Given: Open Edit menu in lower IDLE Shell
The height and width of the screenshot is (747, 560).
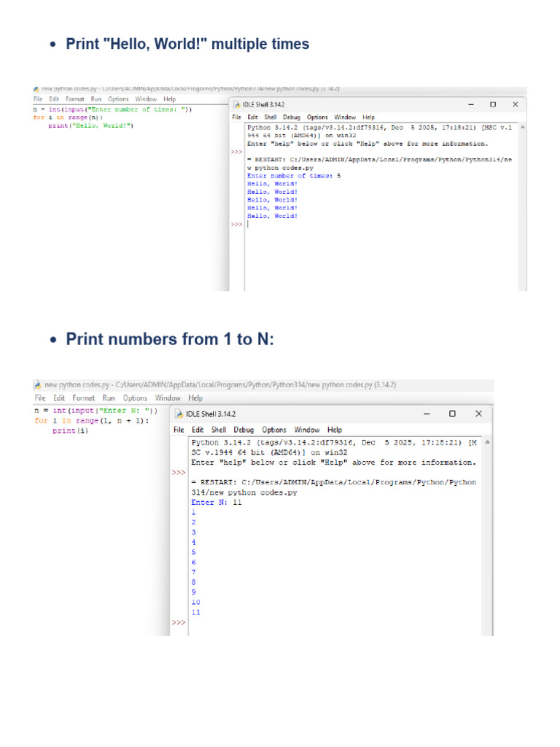Looking at the screenshot, I should 198,430.
